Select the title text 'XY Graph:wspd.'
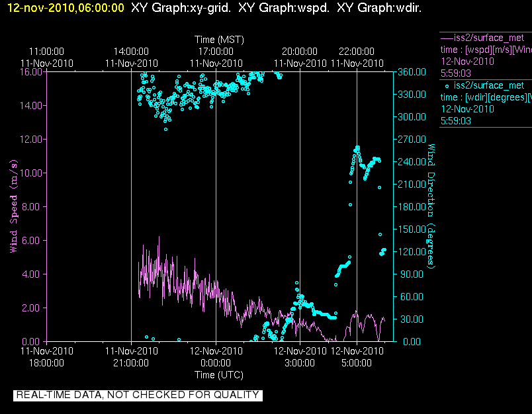The image size is (532, 414). [284, 8]
